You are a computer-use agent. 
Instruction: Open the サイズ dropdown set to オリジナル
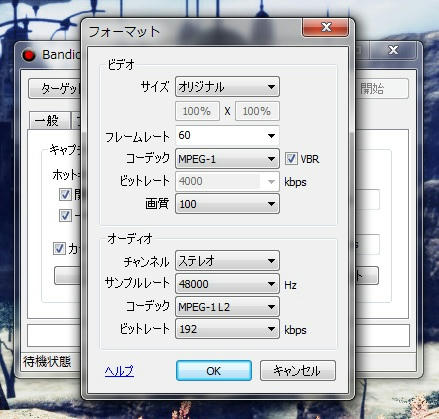227,87
